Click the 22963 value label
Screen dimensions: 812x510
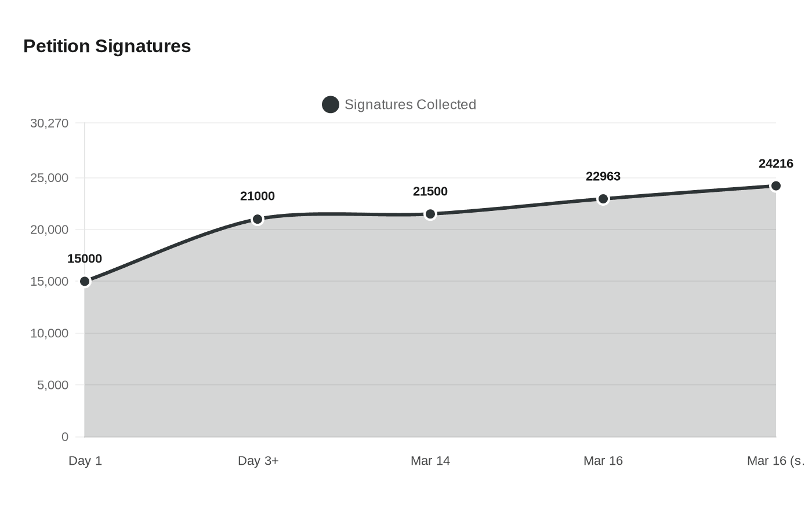[x=603, y=177]
